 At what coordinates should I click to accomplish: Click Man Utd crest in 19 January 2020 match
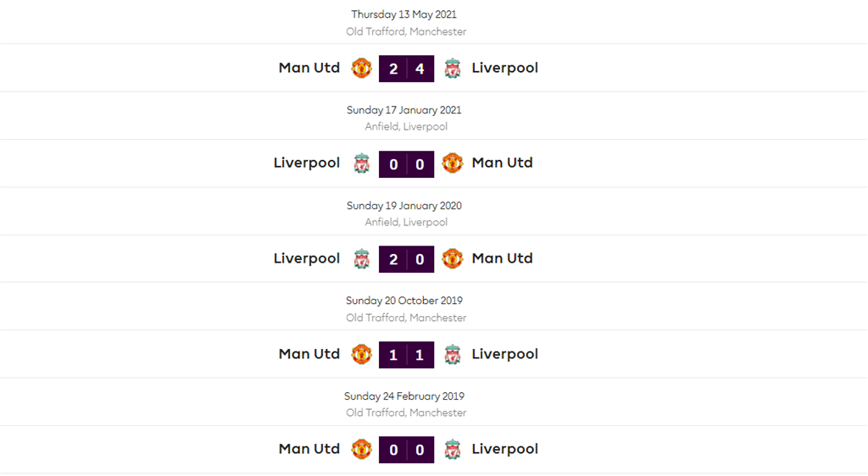pyautogui.click(x=453, y=258)
